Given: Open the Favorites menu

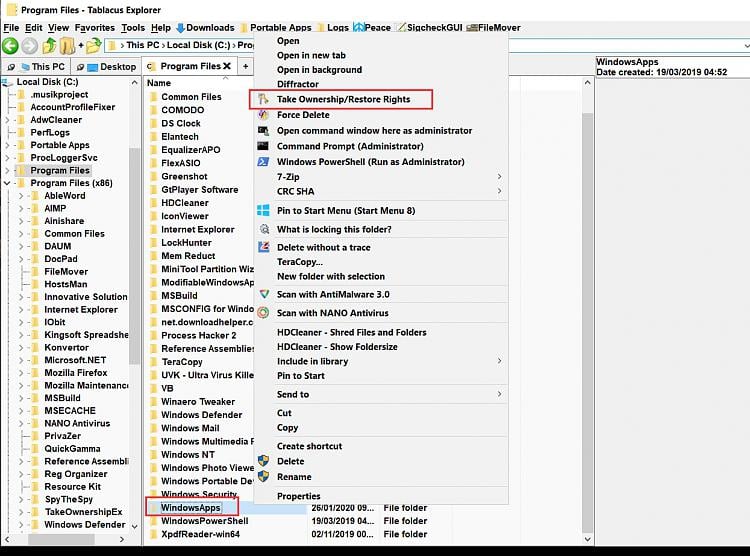Looking at the screenshot, I should click(x=94, y=28).
